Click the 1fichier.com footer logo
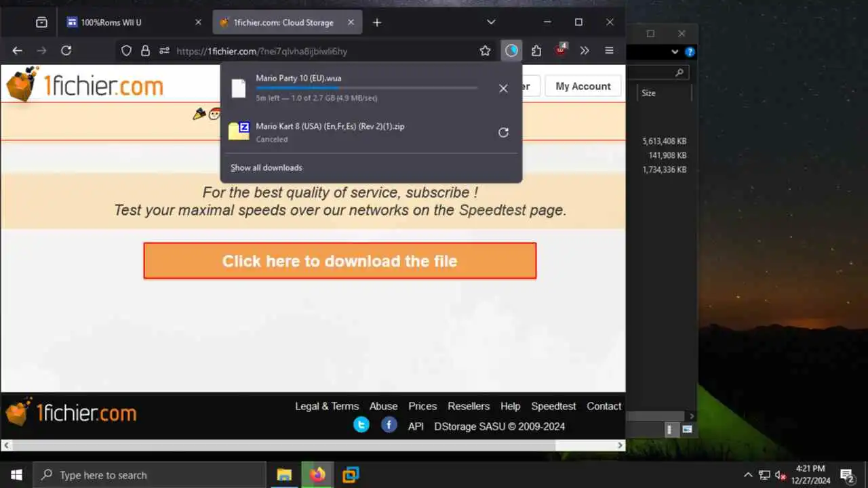Viewport: 868px width, 488px height. pyautogui.click(x=71, y=411)
